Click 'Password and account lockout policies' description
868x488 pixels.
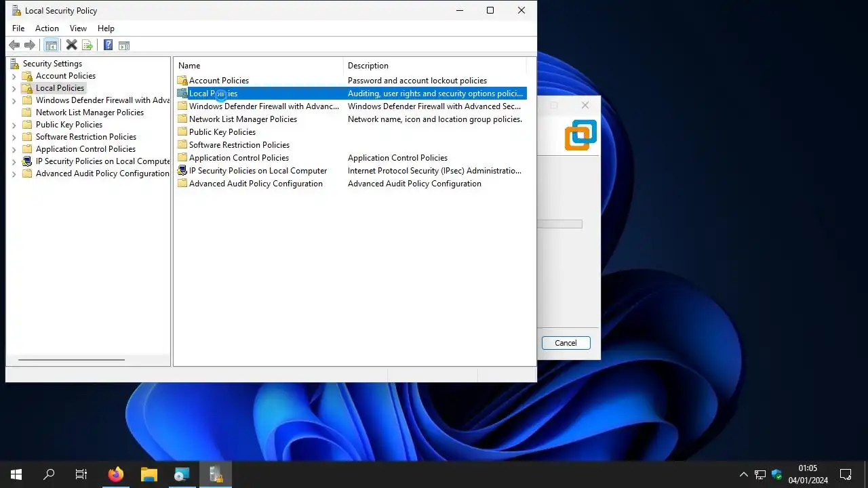click(417, 81)
